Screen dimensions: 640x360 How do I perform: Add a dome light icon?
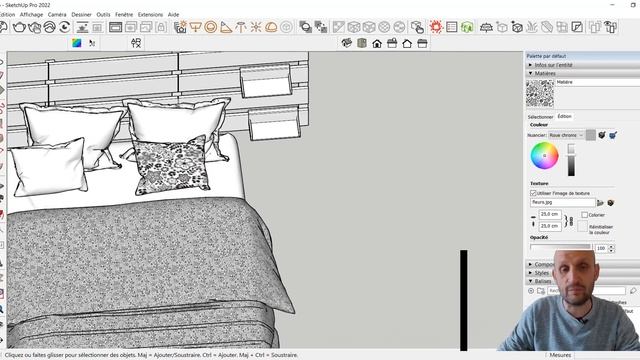(x=271, y=27)
